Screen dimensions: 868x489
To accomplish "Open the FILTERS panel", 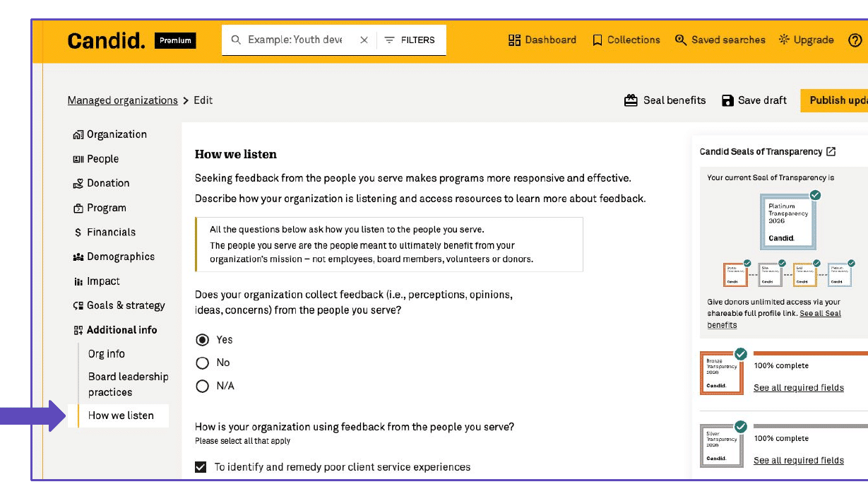I will 410,40.
